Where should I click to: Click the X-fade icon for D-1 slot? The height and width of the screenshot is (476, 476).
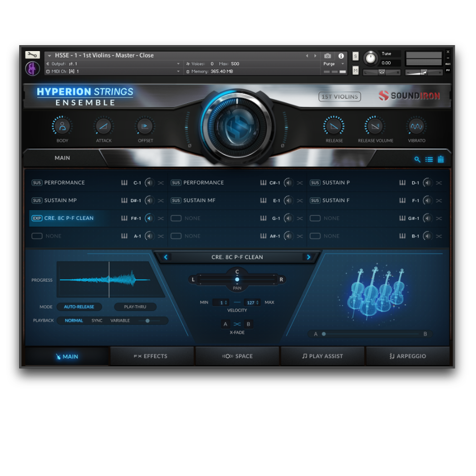439,183
